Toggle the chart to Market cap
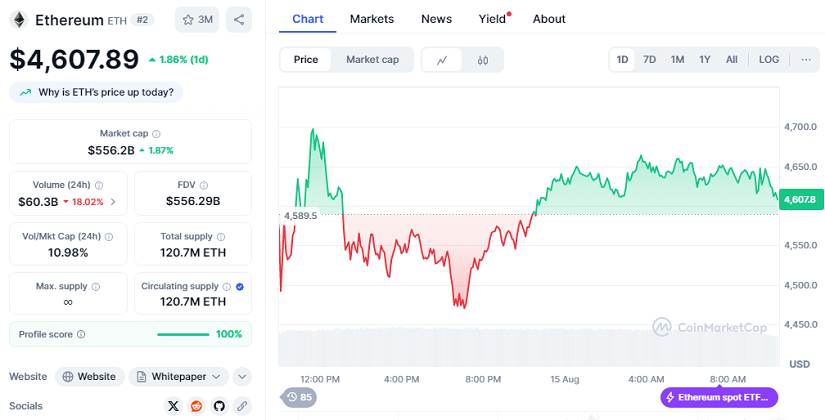Image resolution: width=825 pixels, height=420 pixels. click(x=373, y=60)
